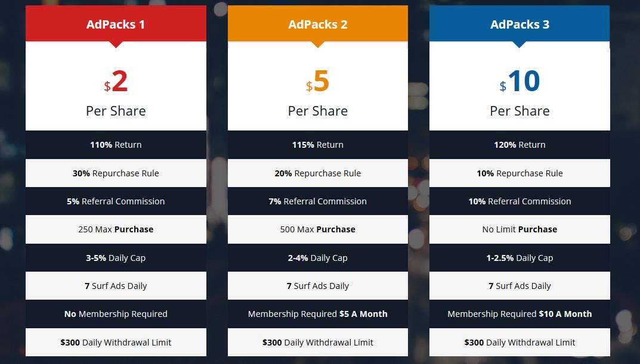Select the $2 Per Share price

click(116, 93)
